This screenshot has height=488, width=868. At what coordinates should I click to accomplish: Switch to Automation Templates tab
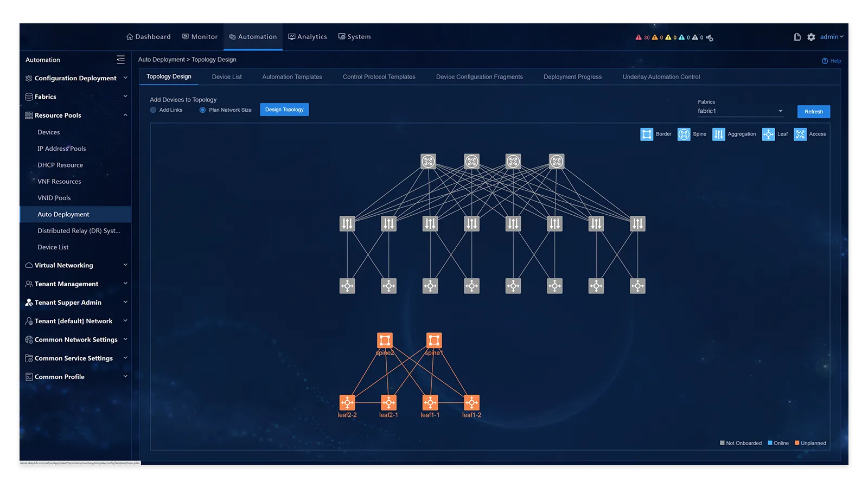pos(292,77)
